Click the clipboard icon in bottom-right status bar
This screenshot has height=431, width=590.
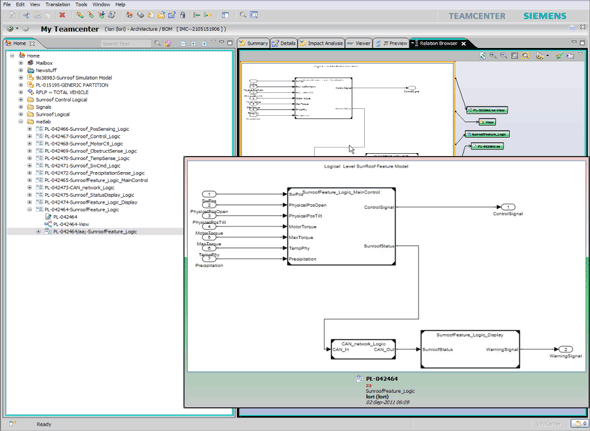[x=577, y=424]
